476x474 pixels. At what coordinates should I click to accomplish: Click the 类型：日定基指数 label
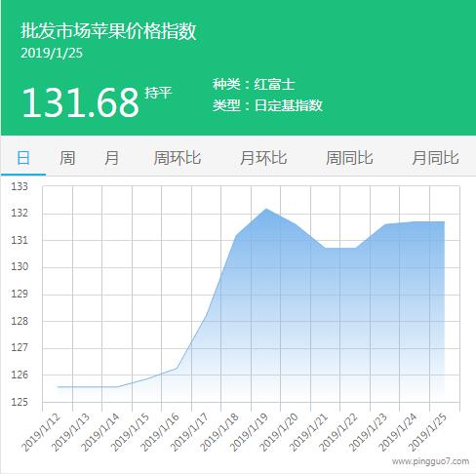pos(267,105)
